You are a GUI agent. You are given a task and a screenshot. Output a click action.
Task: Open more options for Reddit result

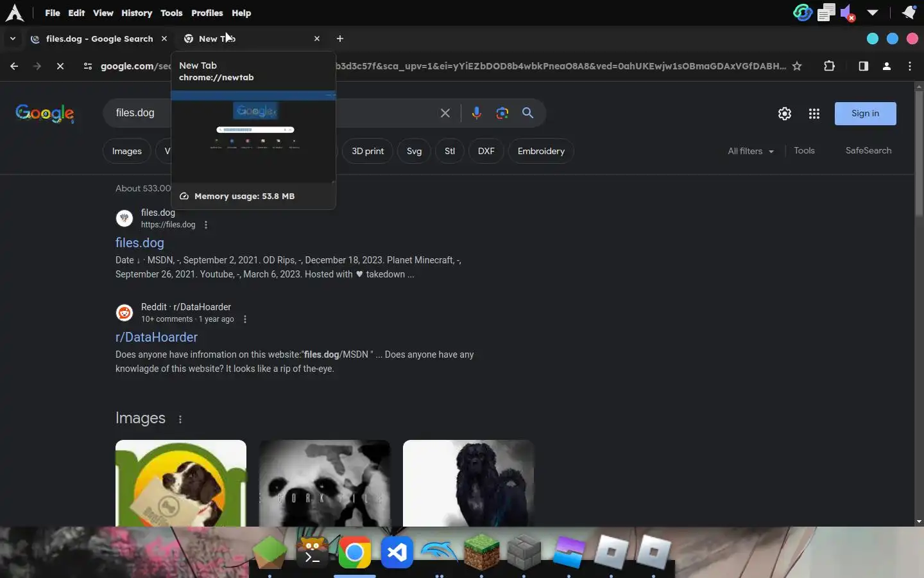245,319
